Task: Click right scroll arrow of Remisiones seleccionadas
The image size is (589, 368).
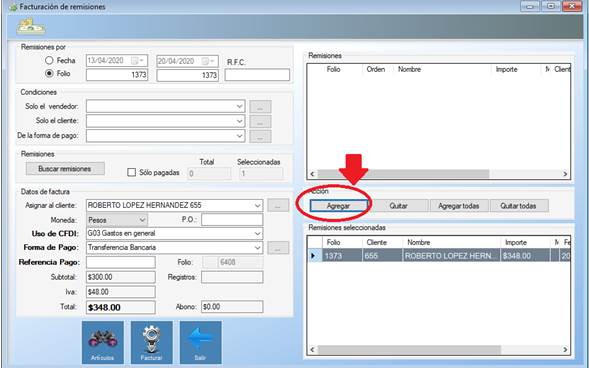Action: (565, 350)
